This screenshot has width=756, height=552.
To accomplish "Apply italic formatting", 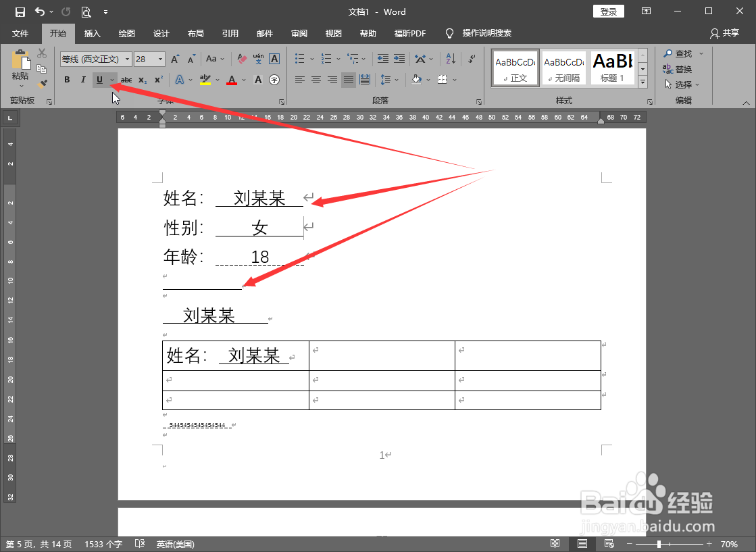I will coord(82,80).
